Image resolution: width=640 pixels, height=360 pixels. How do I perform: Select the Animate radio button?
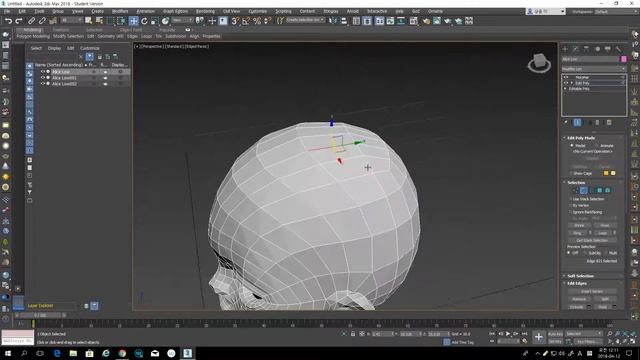click(x=597, y=145)
